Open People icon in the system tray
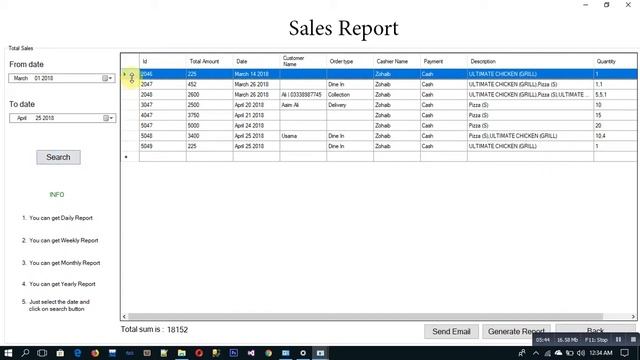The height and width of the screenshot is (360, 640). [522, 353]
